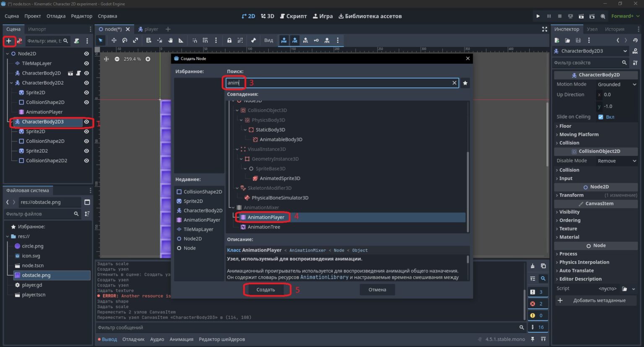
Task: Click the warnings count filter in output
Action: 537,315
